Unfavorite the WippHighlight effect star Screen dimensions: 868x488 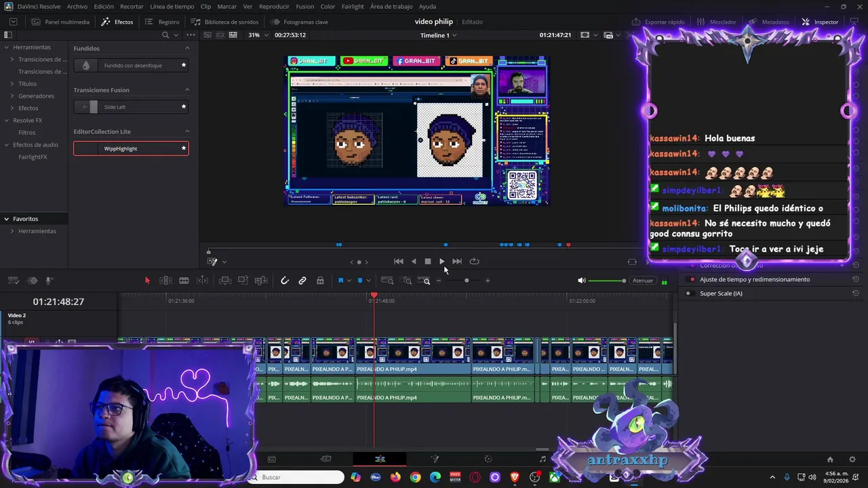183,148
